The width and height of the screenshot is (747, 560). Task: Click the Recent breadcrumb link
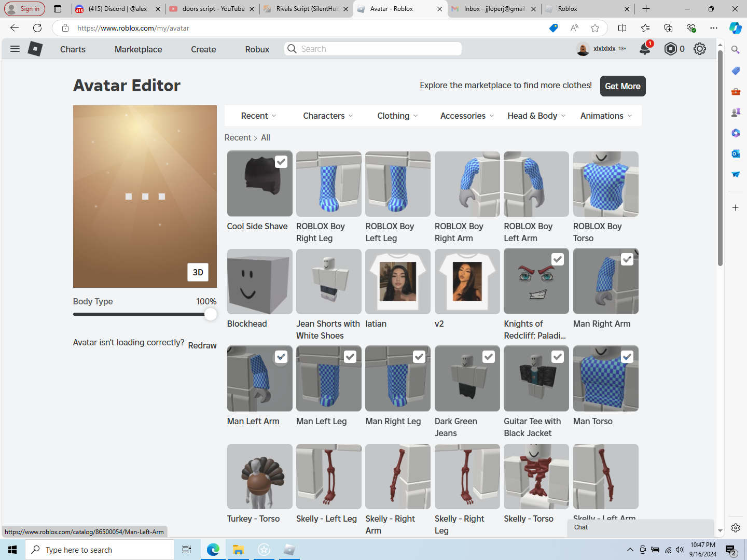[238, 137]
